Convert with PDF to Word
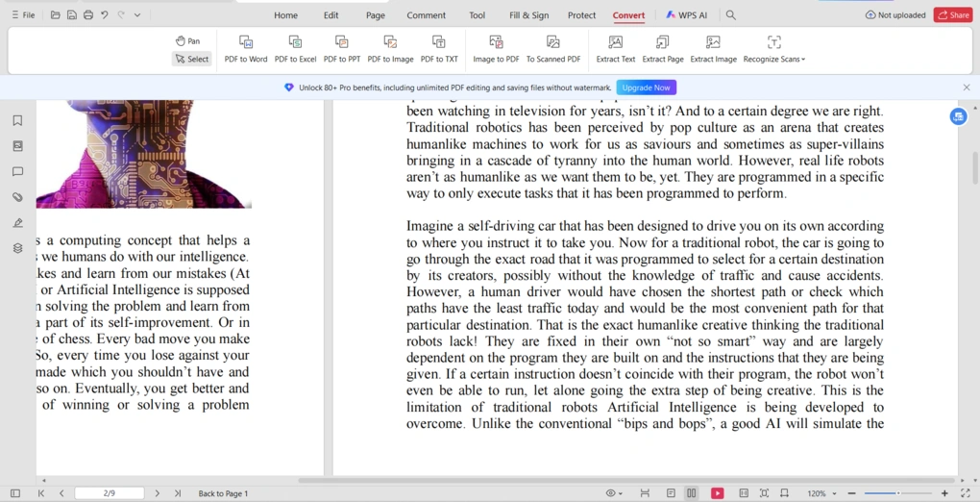Image resolution: width=980 pixels, height=502 pixels. (x=246, y=49)
